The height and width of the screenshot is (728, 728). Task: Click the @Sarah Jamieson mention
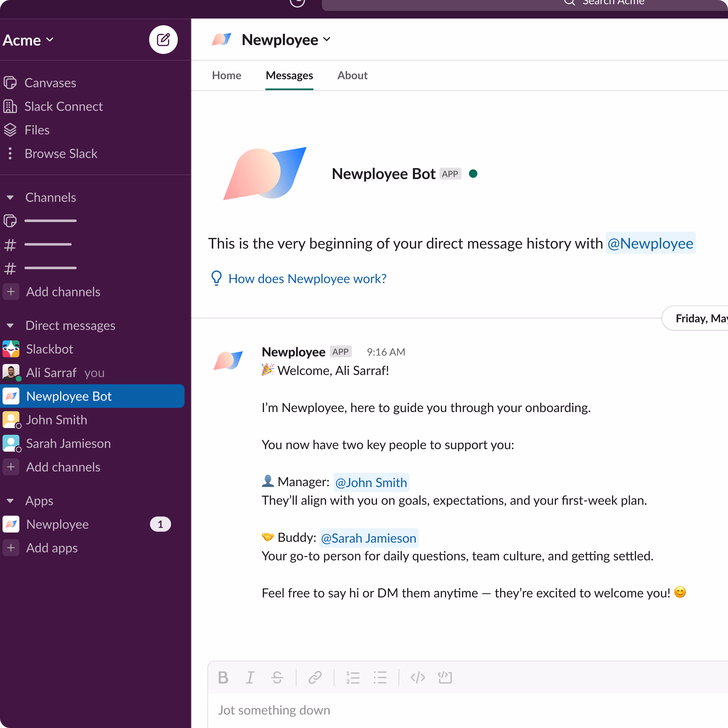(x=368, y=538)
